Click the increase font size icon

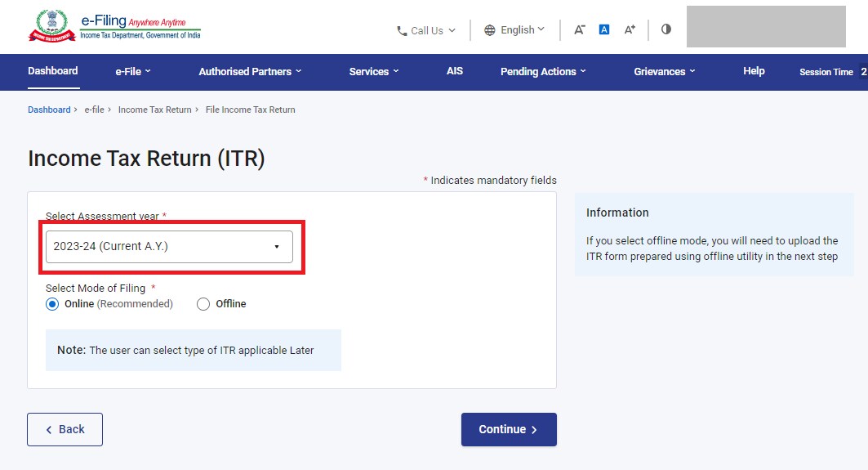coord(630,29)
